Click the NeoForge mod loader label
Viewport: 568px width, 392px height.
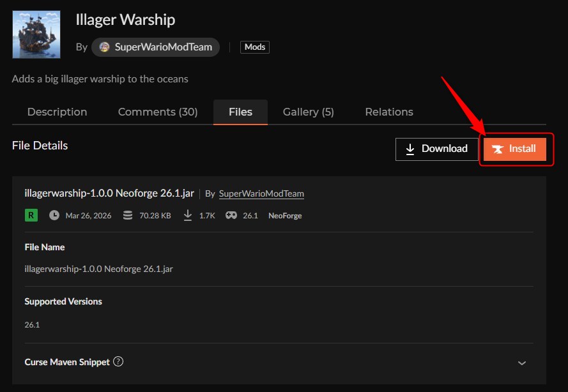[x=285, y=216]
